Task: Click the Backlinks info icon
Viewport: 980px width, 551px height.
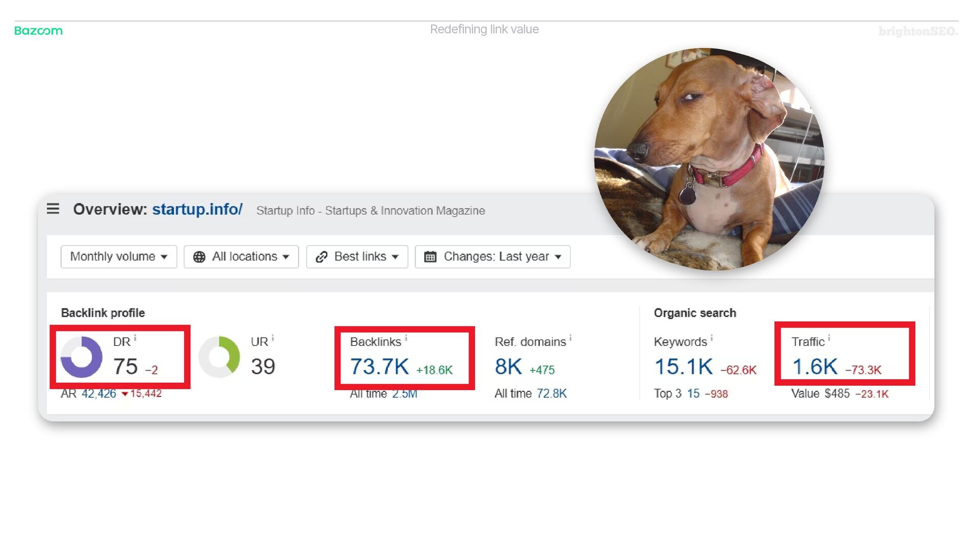Action: click(x=406, y=338)
